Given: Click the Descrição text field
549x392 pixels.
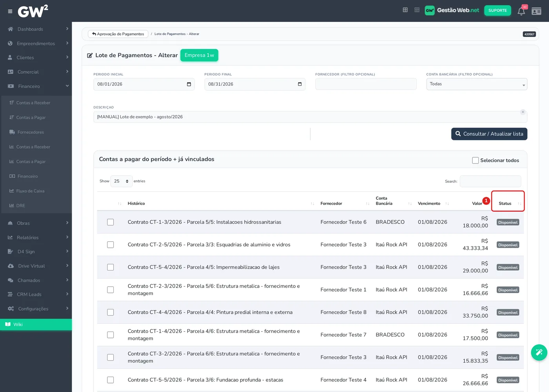Looking at the screenshot, I should [310, 117].
